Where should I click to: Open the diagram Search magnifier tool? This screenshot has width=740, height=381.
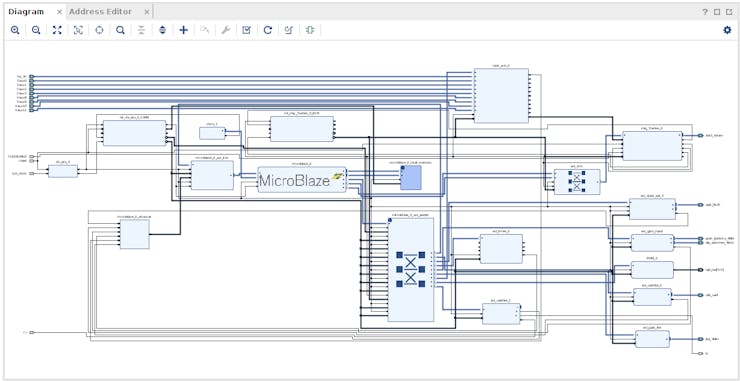(120, 30)
